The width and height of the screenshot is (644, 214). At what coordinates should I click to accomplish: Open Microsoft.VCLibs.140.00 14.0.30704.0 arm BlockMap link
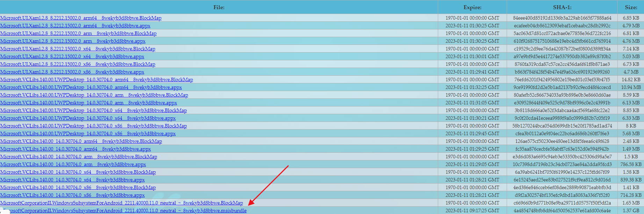tap(79, 157)
